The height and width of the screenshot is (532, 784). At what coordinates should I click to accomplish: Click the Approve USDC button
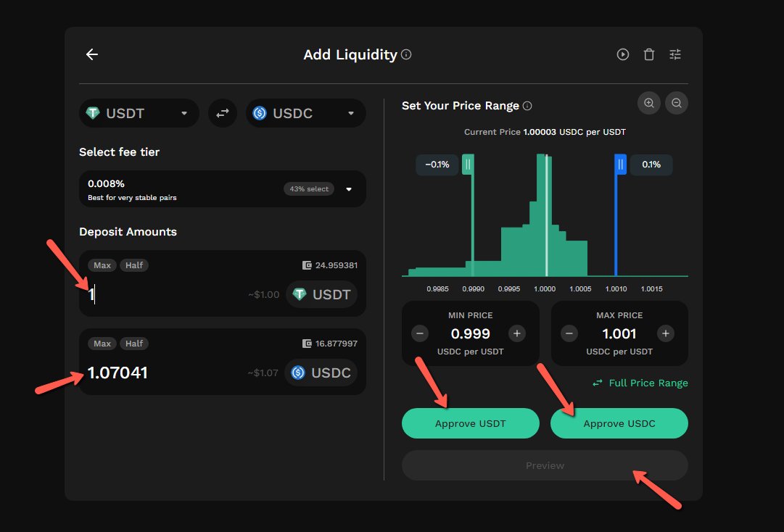pyautogui.click(x=619, y=423)
